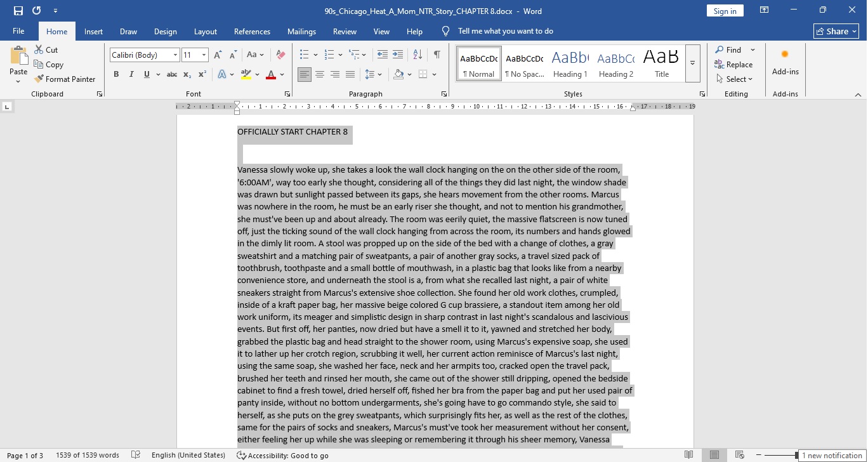Click the Paste clipboard icon

coord(18,55)
